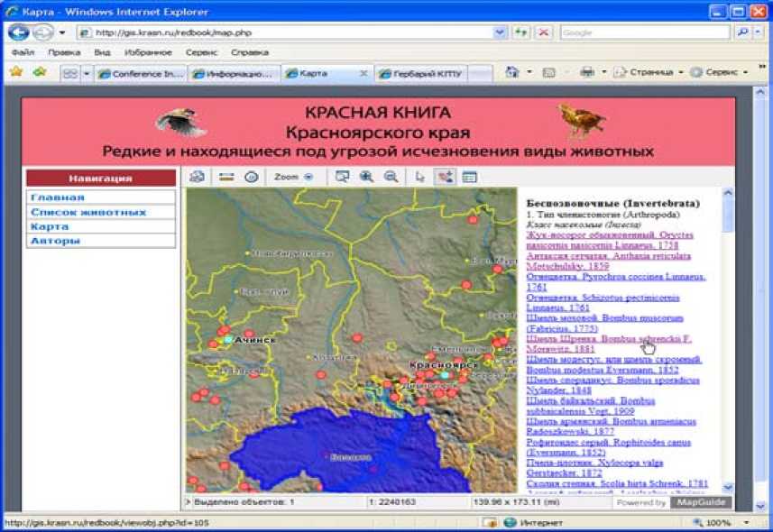773x532 pixels.
Task: Click the search magnifier button
Action: click(742, 32)
